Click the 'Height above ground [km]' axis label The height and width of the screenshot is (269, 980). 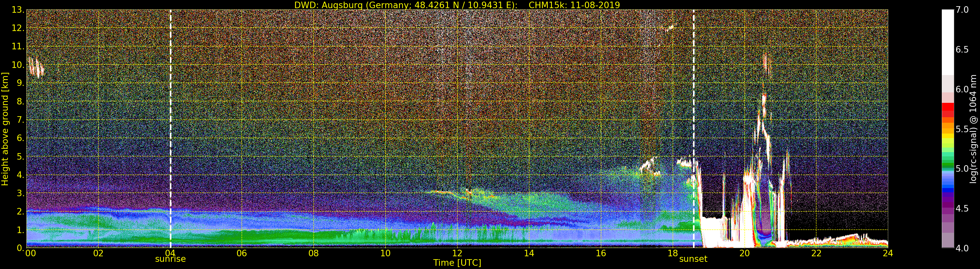(5, 129)
